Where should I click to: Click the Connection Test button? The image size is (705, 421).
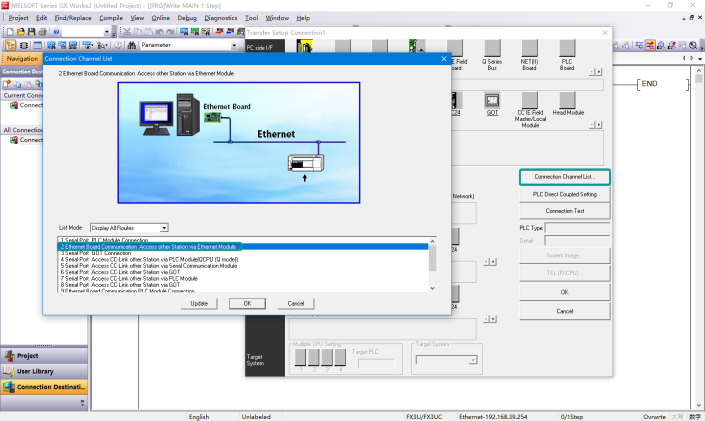pos(564,211)
